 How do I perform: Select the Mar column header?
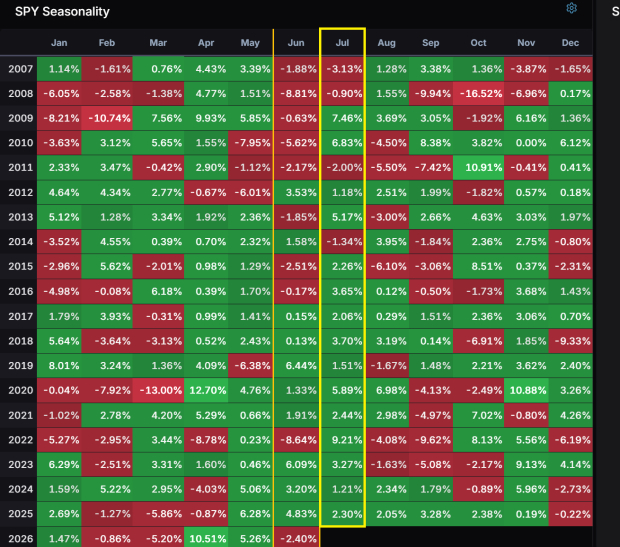point(158,43)
